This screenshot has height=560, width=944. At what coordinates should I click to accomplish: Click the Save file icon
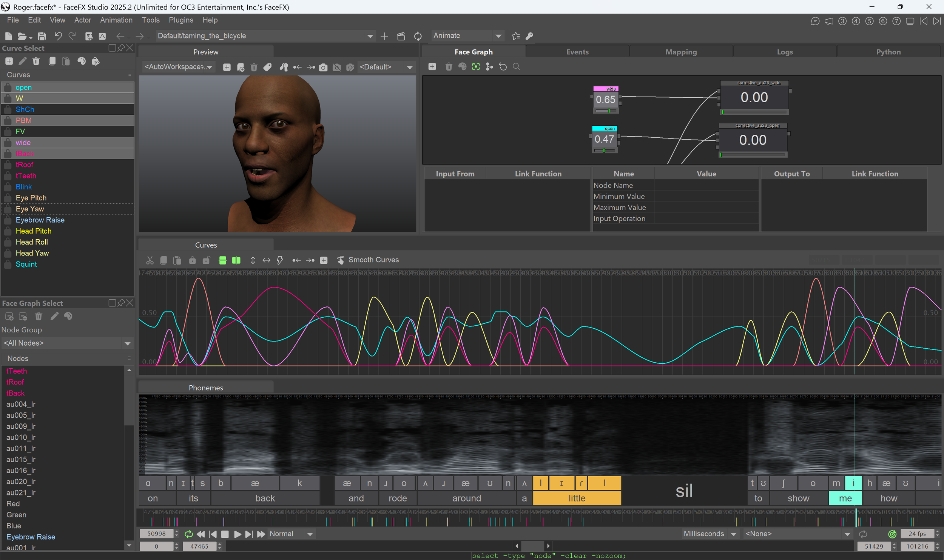(42, 36)
